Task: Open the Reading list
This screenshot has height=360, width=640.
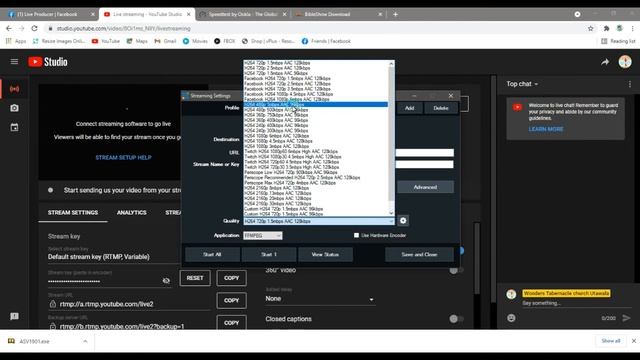Action: 618,41
